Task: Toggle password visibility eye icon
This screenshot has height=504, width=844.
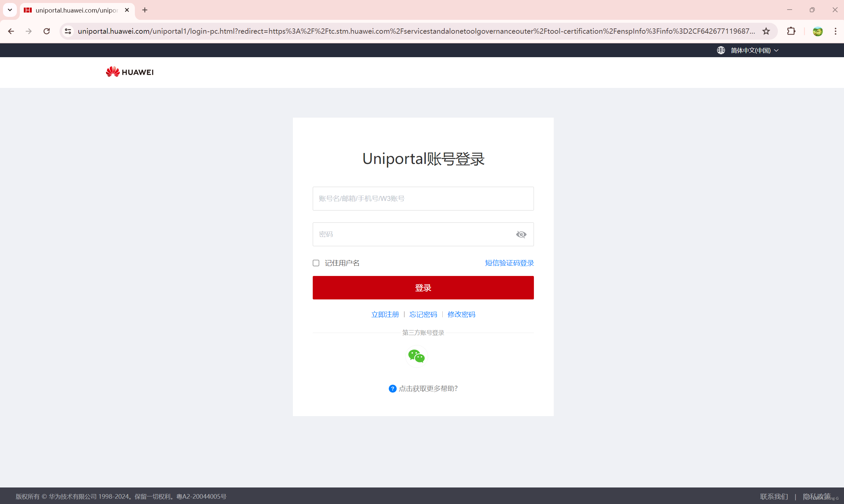Action: 521,234
